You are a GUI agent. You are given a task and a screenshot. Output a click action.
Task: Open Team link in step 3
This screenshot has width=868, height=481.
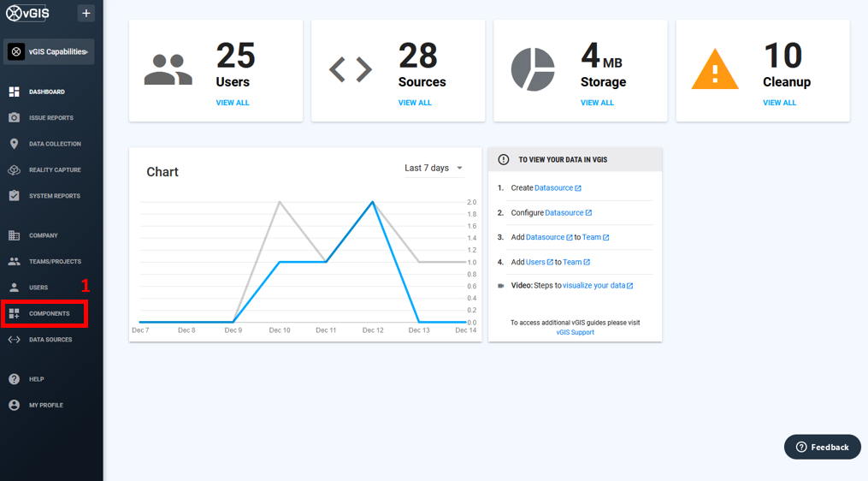click(596, 237)
